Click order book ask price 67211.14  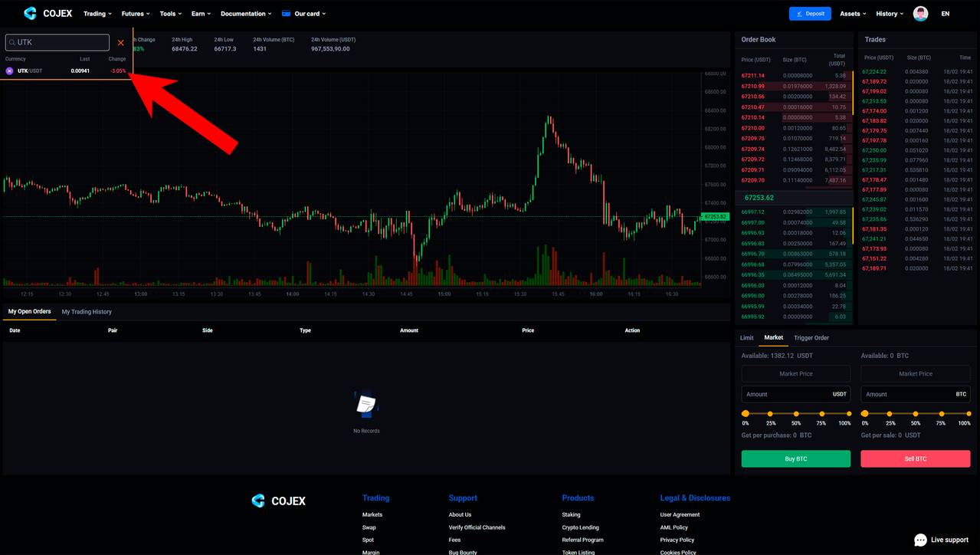tap(752, 76)
